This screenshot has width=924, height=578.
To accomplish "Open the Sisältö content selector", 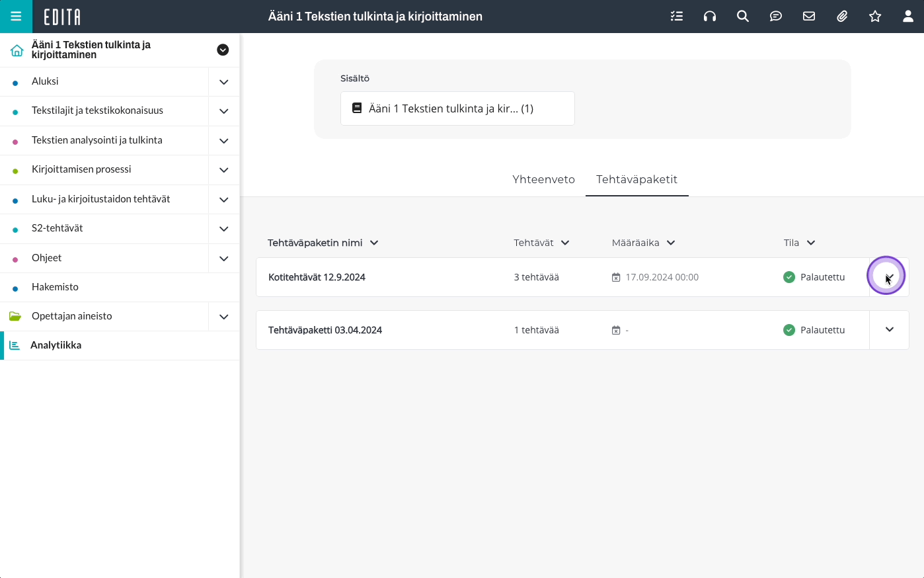I will pyautogui.click(x=457, y=108).
